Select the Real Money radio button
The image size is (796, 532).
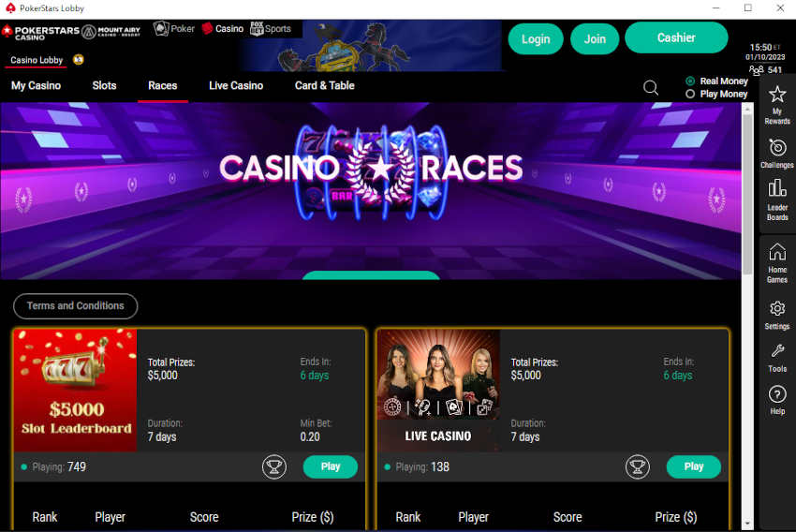(x=690, y=81)
